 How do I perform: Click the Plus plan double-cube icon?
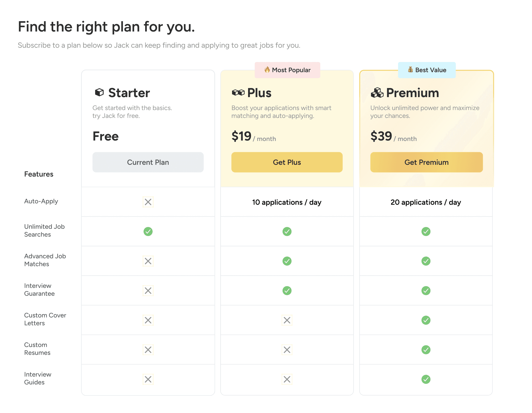pos(238,93)
